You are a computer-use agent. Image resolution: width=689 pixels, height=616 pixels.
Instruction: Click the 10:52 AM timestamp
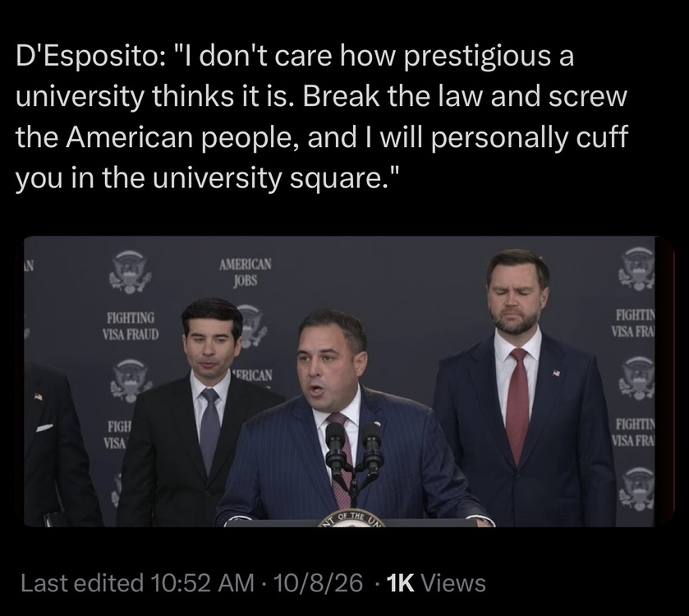(202, 583)
